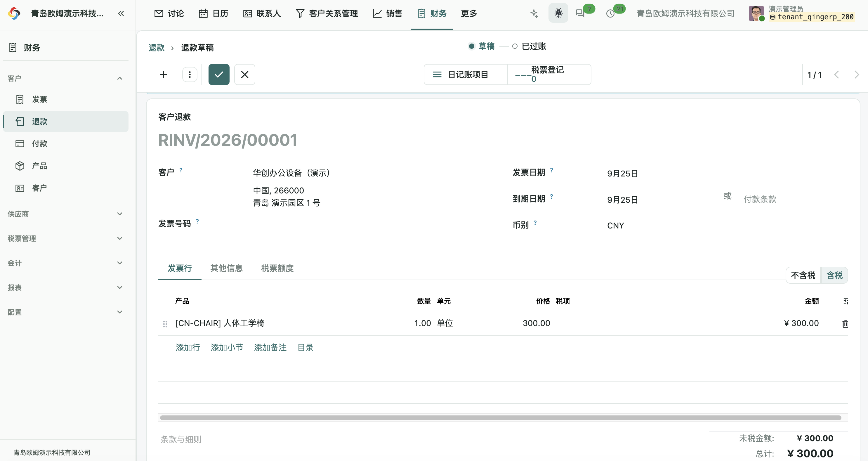
Task: Delete the CN-CHAIR line with the trash icon
Action: click(x=845, y=324)
